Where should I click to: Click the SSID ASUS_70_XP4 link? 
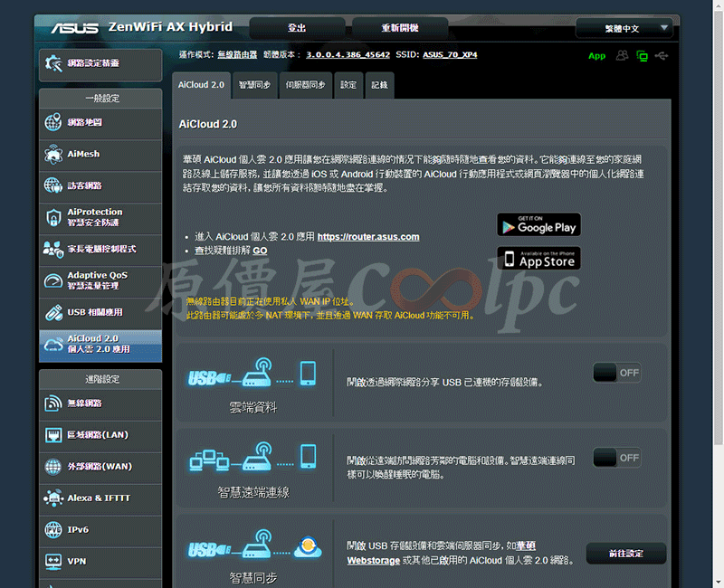(450, 55)
